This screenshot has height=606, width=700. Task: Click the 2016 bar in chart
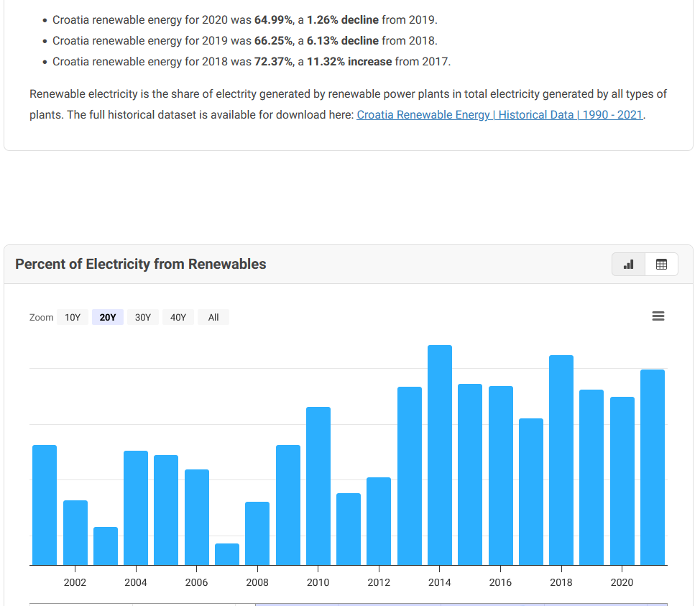(501, 475)
